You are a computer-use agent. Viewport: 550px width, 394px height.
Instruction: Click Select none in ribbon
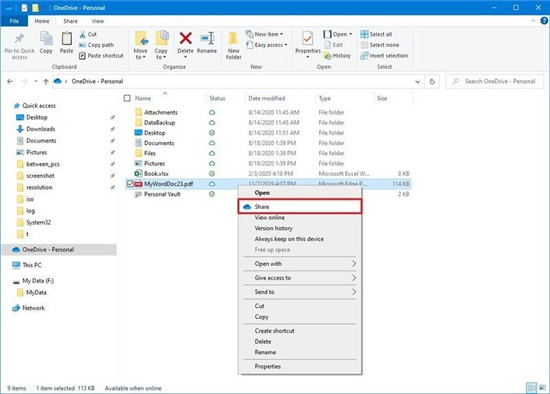click(x=380, y=45)
